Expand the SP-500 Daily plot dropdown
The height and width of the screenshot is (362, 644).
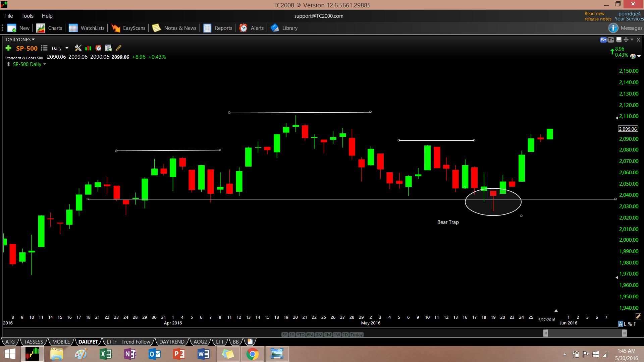pyautogui.click(x=45, y=64)
